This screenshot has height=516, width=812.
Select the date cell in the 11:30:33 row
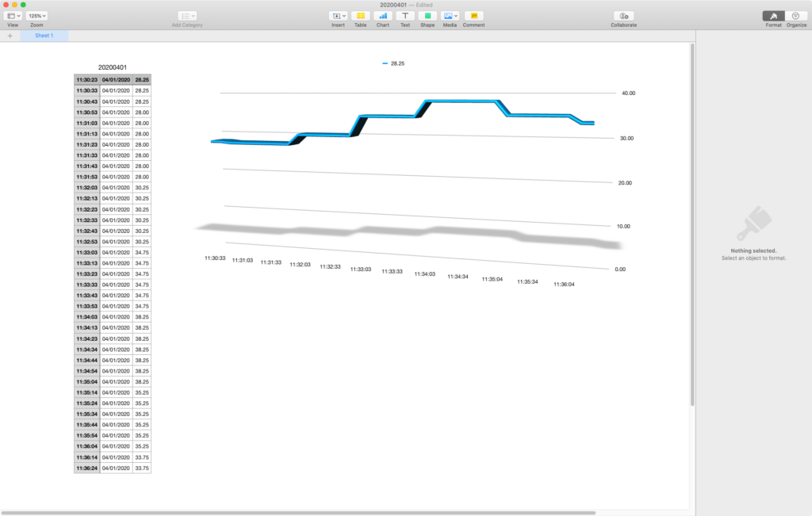116,90
